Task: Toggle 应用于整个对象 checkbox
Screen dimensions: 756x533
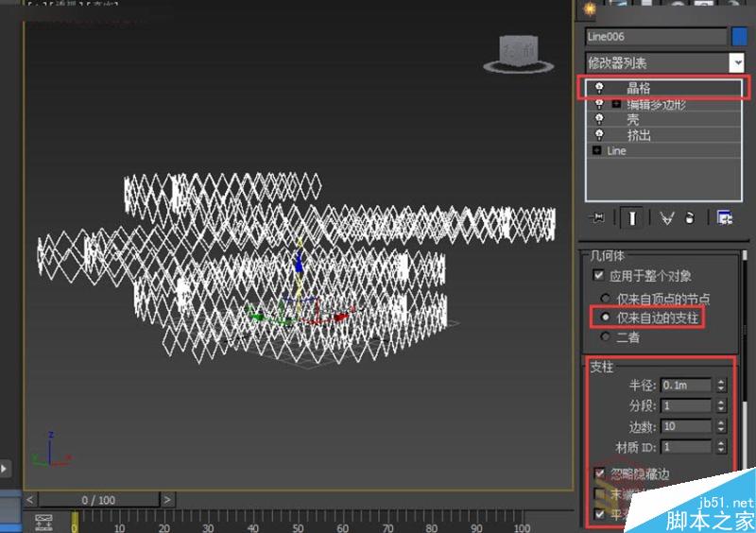Action: (598, 275)
